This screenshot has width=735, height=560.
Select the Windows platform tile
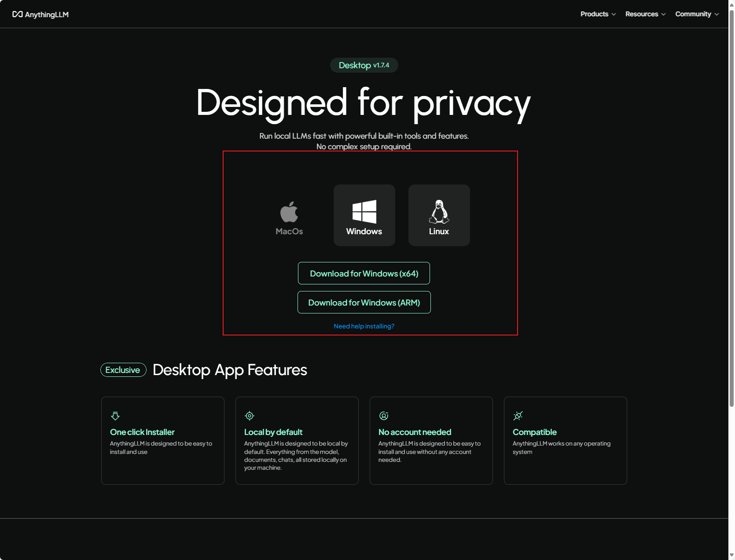coord(364,215)
